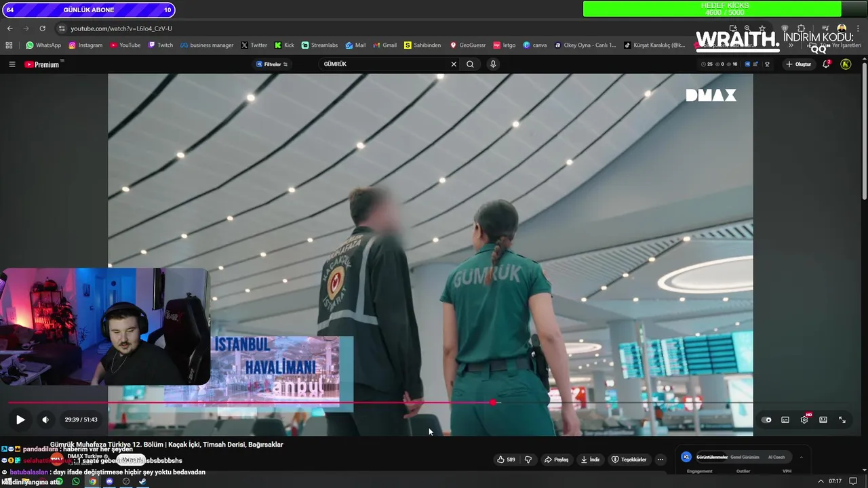
Task: Open the DMAX Türkiye channel name
Action: (x=86, y=456)
